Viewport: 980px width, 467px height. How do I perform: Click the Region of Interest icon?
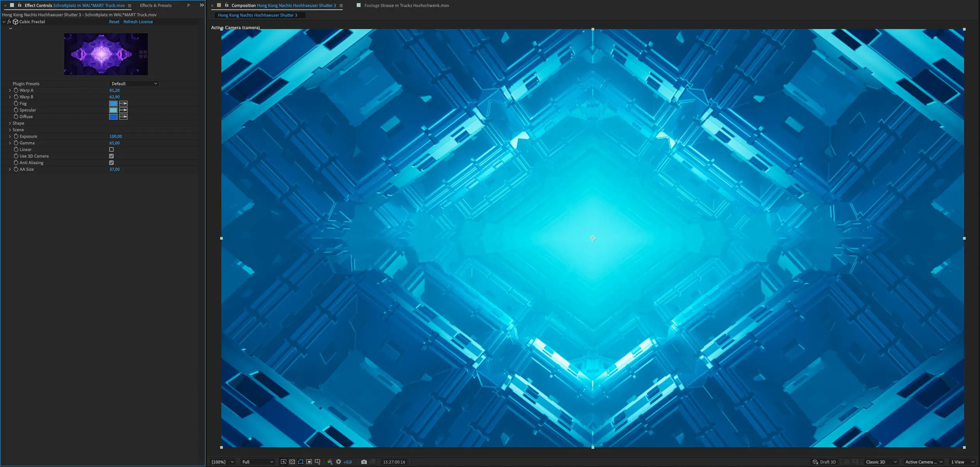click(309, 462)
